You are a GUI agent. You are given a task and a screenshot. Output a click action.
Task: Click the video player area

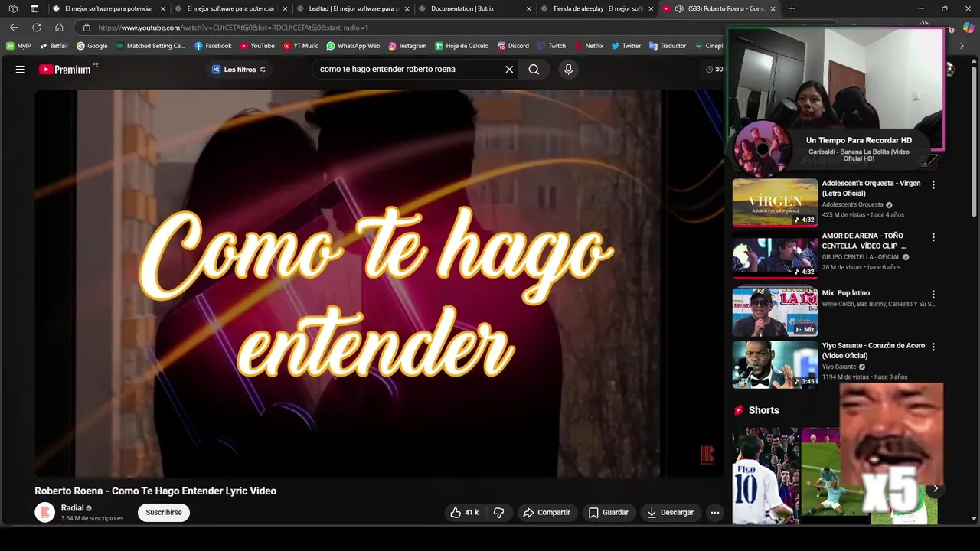click(379, 283)
